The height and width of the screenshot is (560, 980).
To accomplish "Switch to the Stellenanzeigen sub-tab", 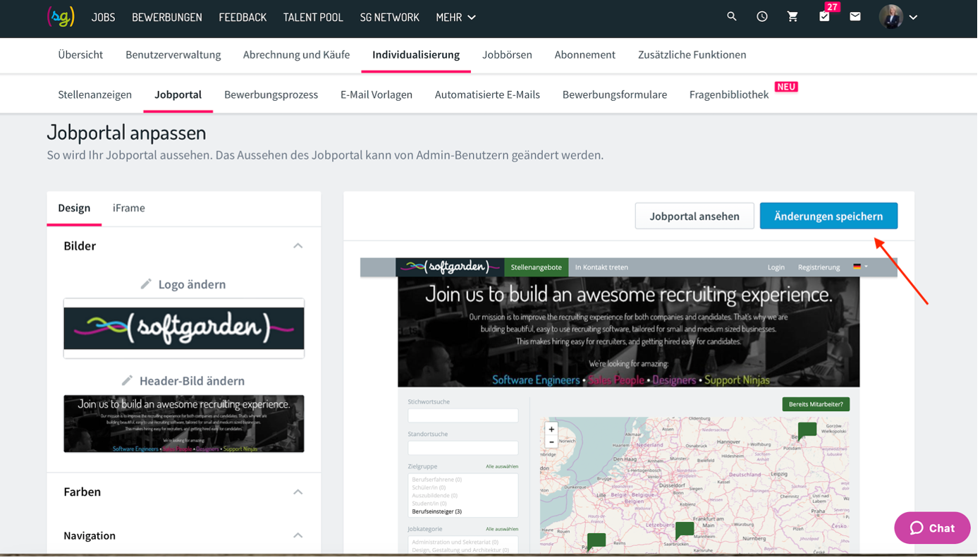I will click(x=95, y=95).
